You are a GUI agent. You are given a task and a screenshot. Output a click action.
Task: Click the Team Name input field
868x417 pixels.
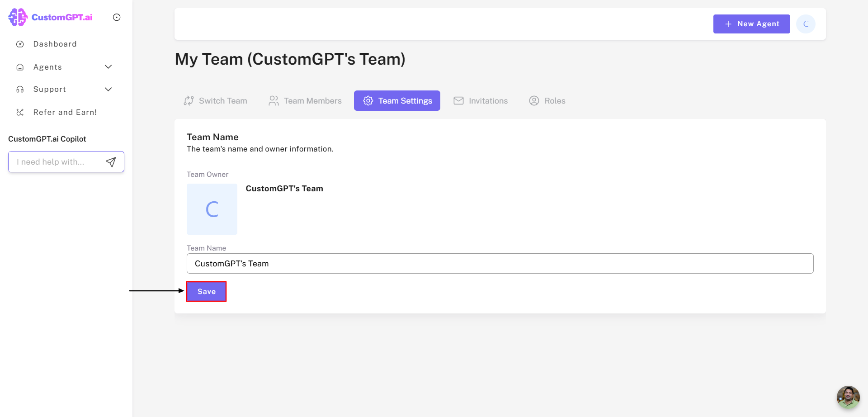[500, 264]
